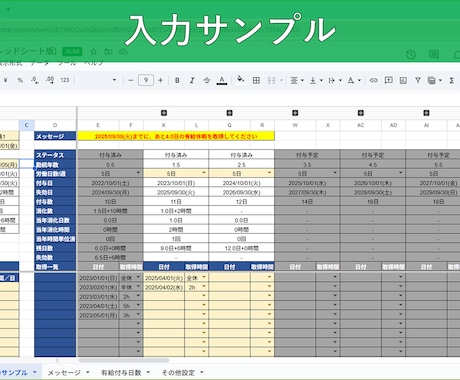
Task: Open 半休 dropdown beside 2023/02/01
Action: (138, 287)
